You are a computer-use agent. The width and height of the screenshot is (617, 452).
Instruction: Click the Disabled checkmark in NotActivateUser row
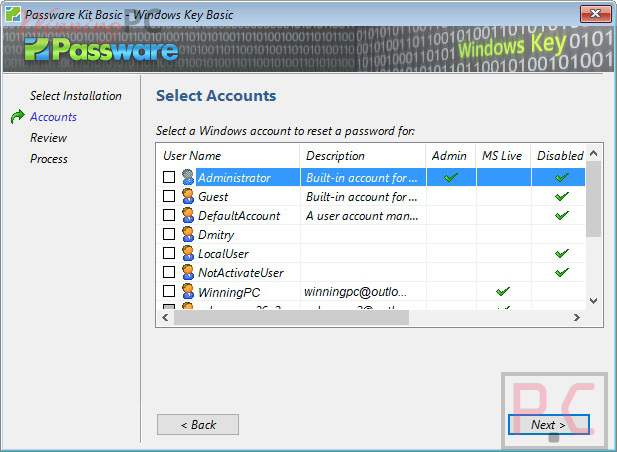pos(562,272)
